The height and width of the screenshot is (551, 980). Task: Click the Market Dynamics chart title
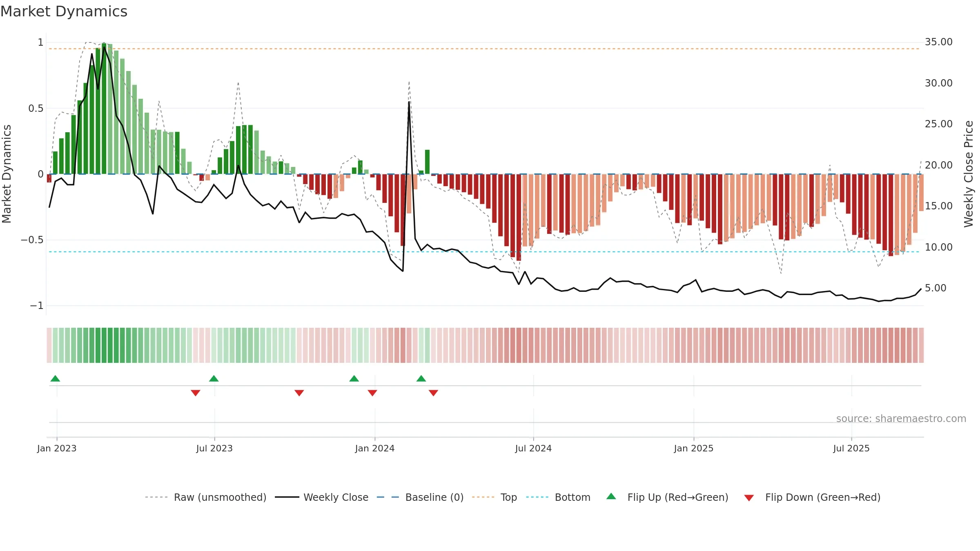coord(64,11)
